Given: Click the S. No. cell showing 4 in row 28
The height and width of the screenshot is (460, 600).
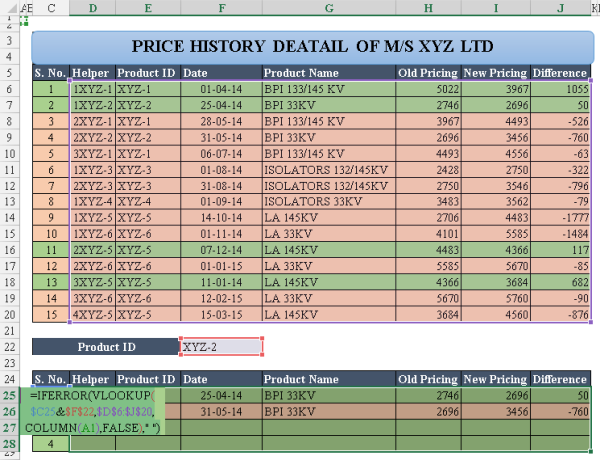Looking at the screenshot, I should click(x=49, y=443).
